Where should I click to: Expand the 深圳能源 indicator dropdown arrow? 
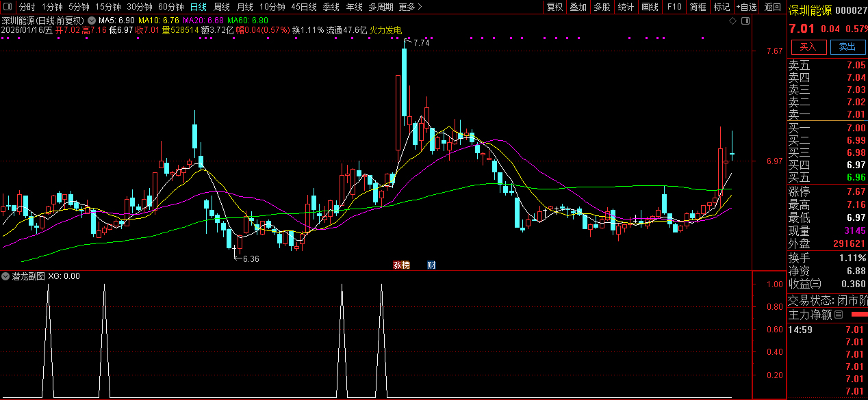92,21
